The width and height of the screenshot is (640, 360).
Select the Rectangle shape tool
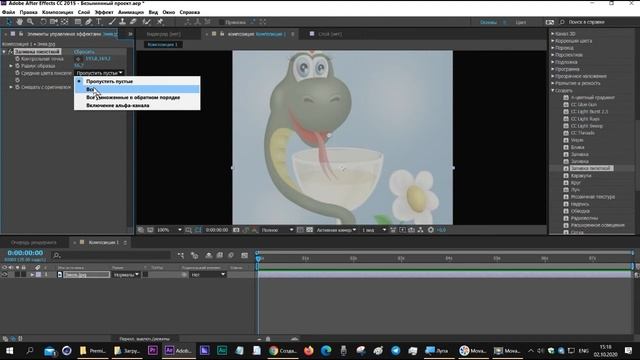pos(78,22)
